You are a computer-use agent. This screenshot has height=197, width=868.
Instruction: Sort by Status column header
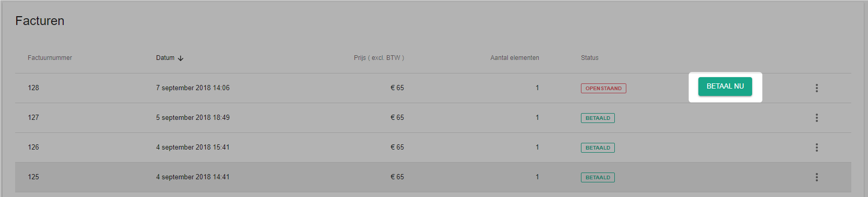[x=590, y=58]
